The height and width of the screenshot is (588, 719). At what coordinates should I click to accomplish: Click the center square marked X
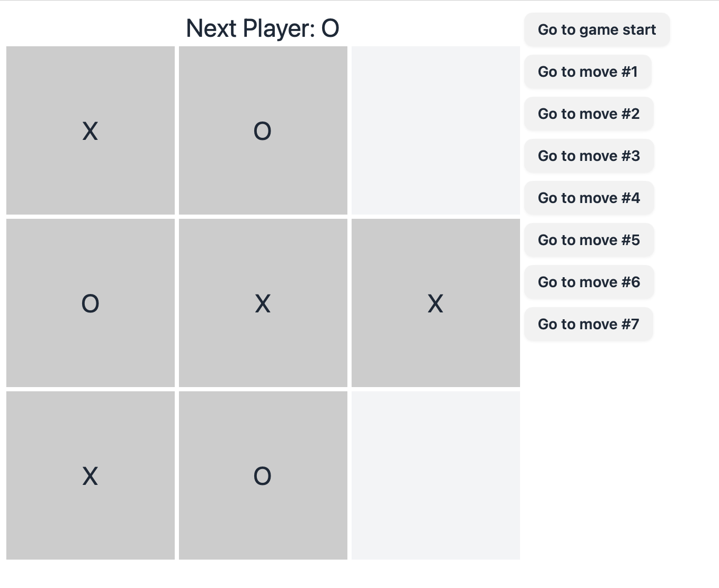tap(263, 303)
